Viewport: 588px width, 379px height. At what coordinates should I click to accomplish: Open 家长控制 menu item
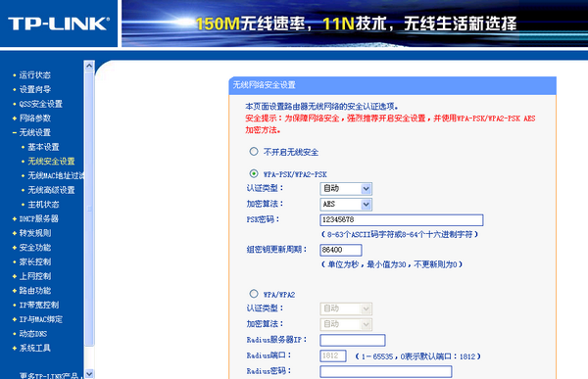pos(35,261)
